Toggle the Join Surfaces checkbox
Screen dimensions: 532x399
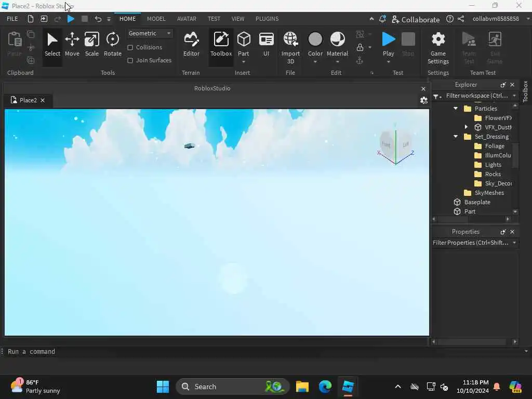tap(130, 60)
